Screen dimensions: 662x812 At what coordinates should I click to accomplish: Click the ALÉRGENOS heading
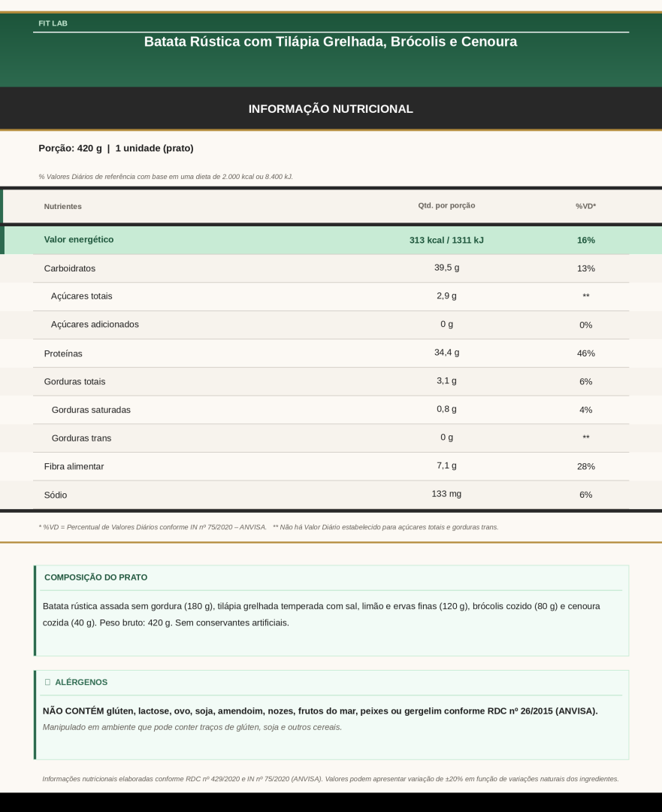(81, 682)
